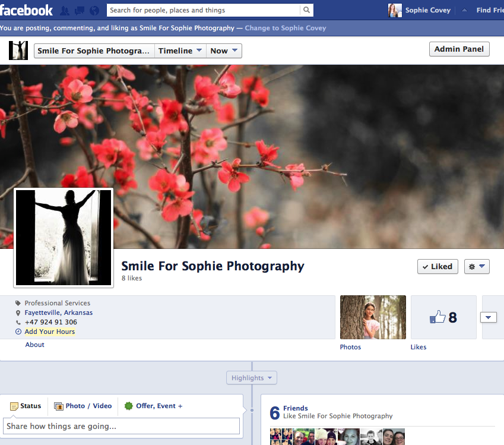Click the timeline marker dot on center line
This screenshot has width=504, height=445.
[252, 411]
